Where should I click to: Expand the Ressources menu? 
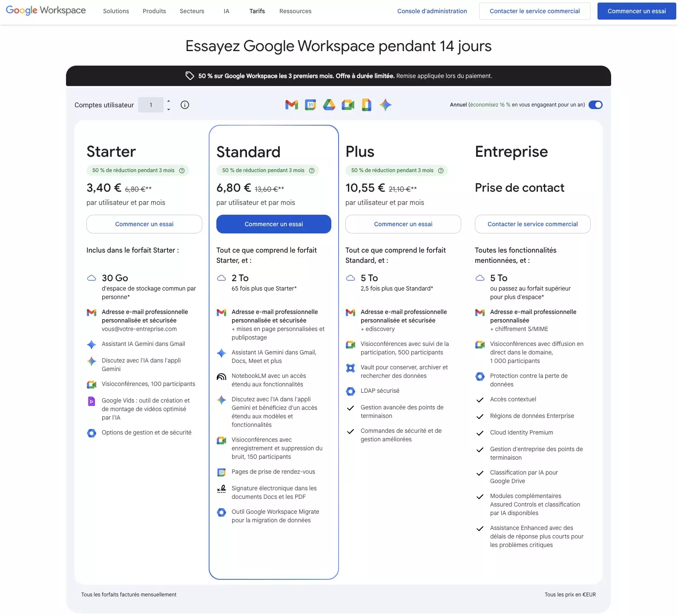[295, 11]
